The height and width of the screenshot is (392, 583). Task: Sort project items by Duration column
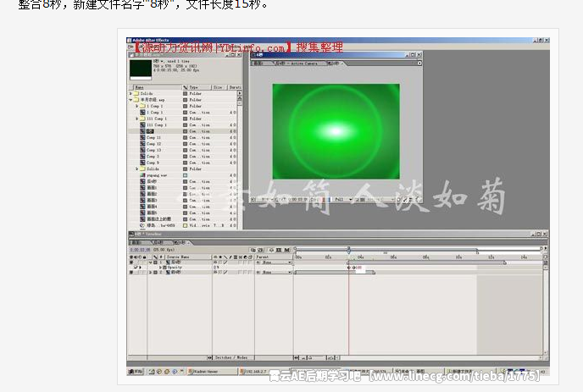pyautogui.click(x=234, y=87)
